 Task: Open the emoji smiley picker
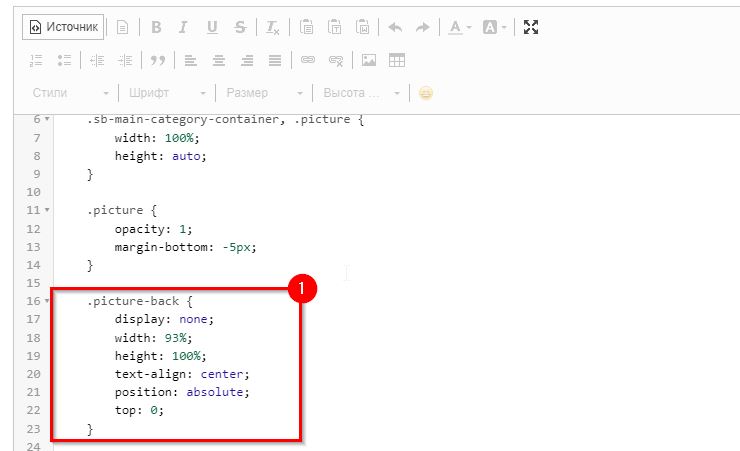[426, 93]
